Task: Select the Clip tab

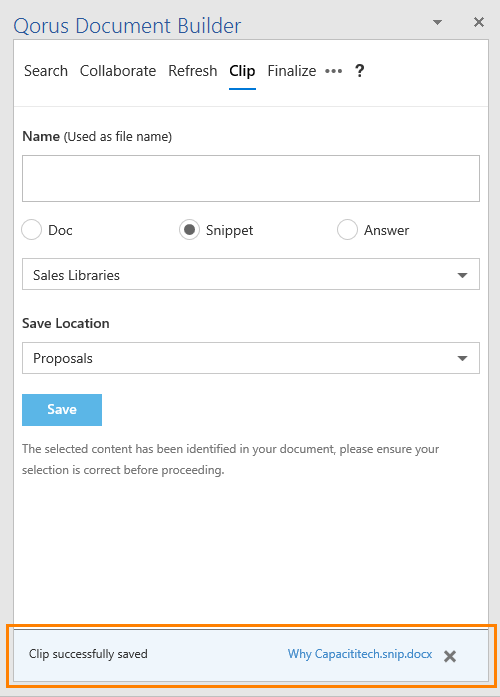Action: [x=242, y=71]
